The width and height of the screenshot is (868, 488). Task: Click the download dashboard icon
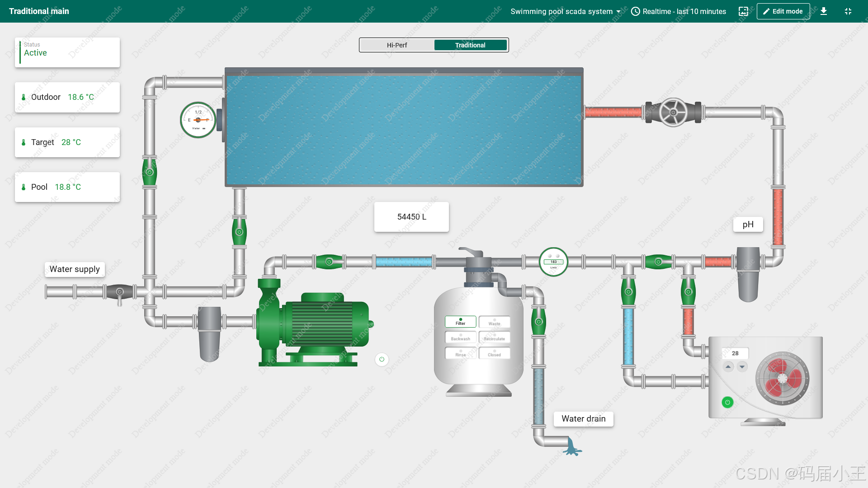[824, 11]
